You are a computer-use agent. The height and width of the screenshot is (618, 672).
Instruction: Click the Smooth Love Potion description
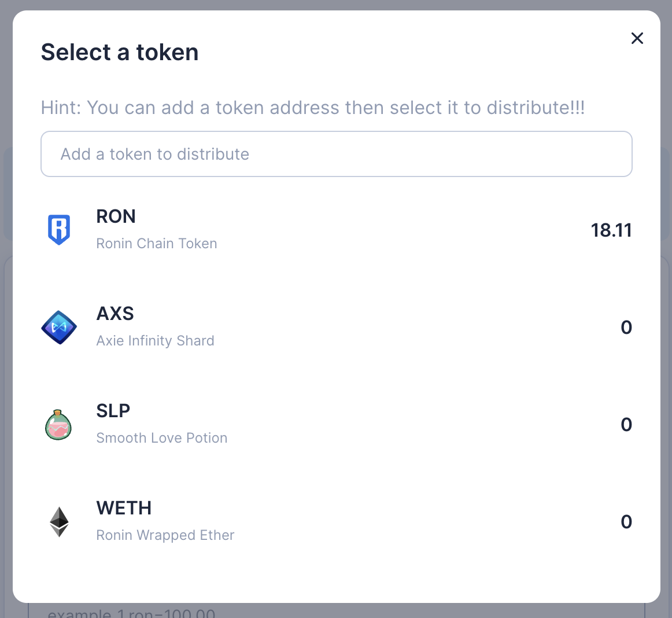pos(161,438)
